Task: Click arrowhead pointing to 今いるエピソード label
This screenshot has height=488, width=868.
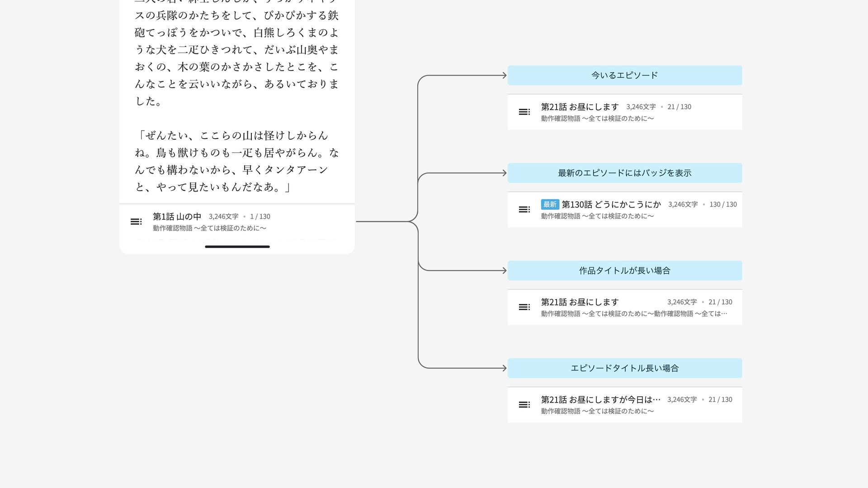Action: pyautogui.click(x=504, y=75)
